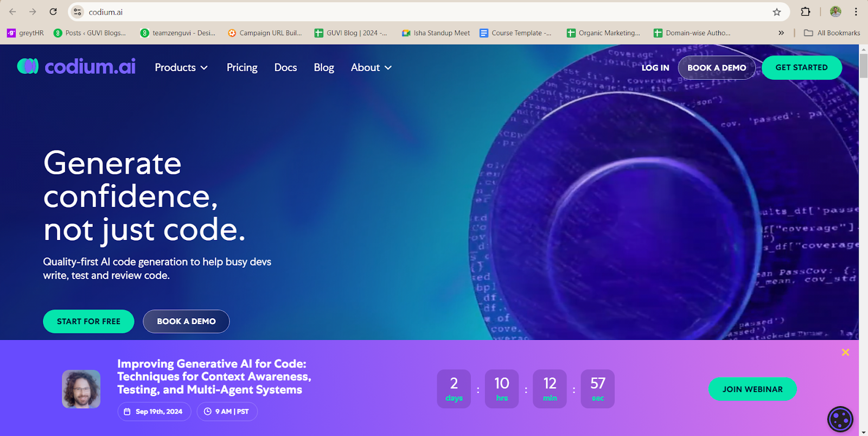Open the browser extensions puzzle icon
This screenshot has width=868, height=436.
click(806, 12)
